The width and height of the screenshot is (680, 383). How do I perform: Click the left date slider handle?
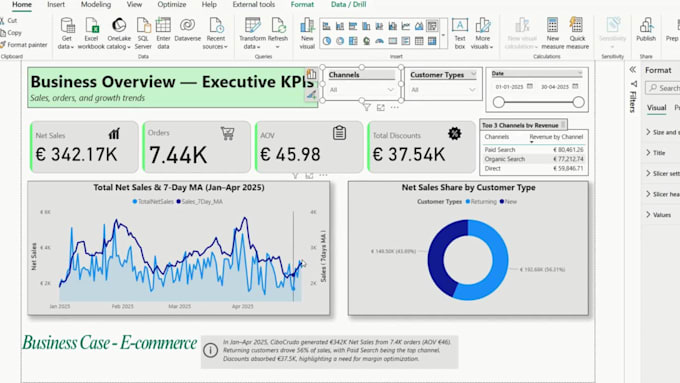[x=499, y=102]
